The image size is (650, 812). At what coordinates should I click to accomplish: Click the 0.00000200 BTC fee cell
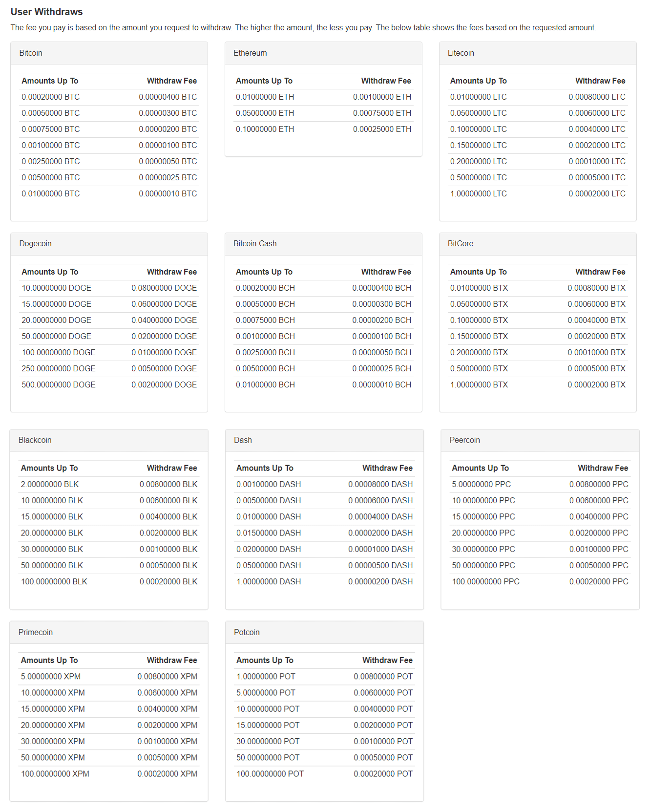pos(168,129)
